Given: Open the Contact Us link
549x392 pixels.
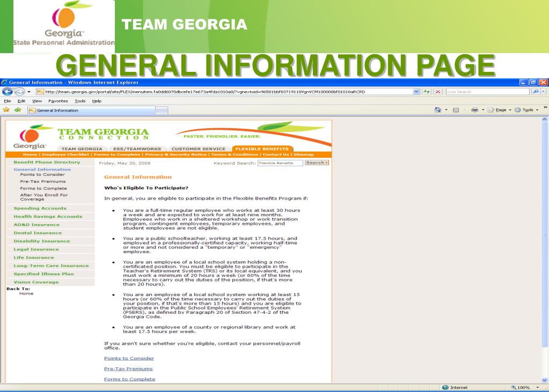Looking at the screenshot, I should (276, 154).
